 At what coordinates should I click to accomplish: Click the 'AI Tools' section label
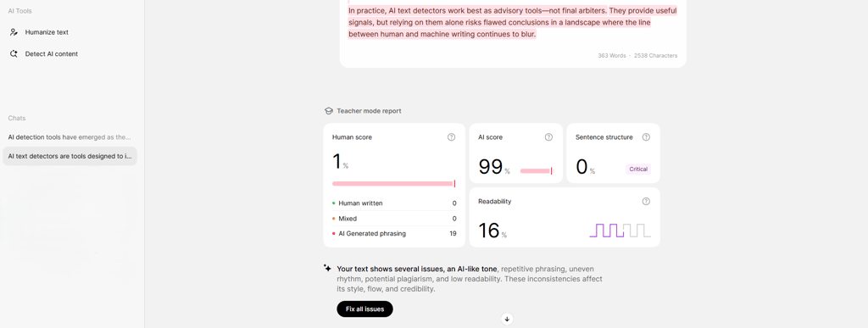19,11
